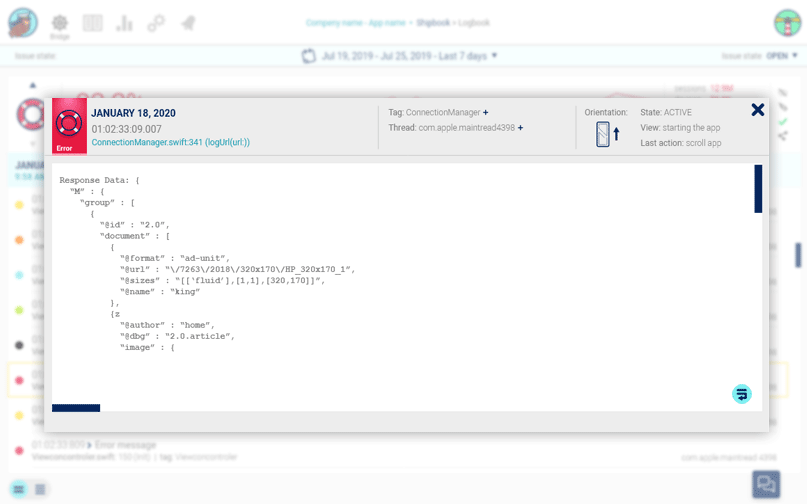Open ConnectionManager.swift:341 (logUrl(url:)) link
This screenshot has width=807, height=504.
click(170, 142)
